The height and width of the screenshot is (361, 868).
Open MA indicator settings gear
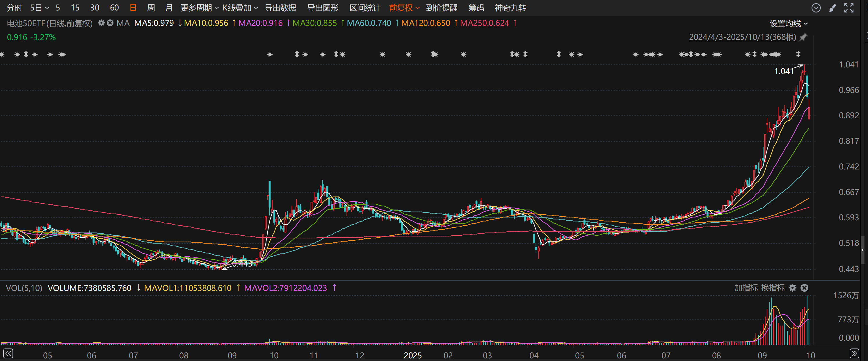pos(101,23)
